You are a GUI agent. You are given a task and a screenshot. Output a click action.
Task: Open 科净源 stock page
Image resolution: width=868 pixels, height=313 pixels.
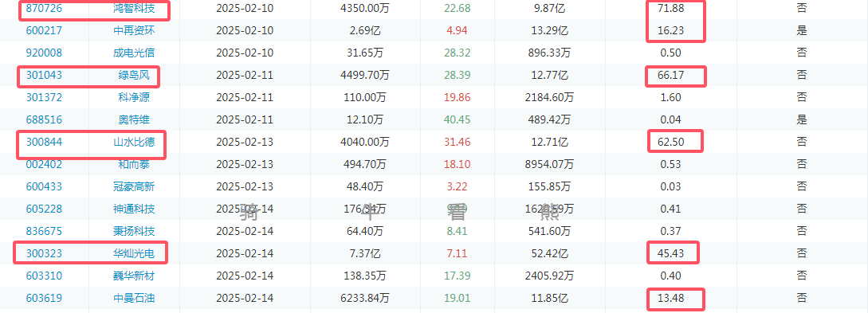point(134,97)
